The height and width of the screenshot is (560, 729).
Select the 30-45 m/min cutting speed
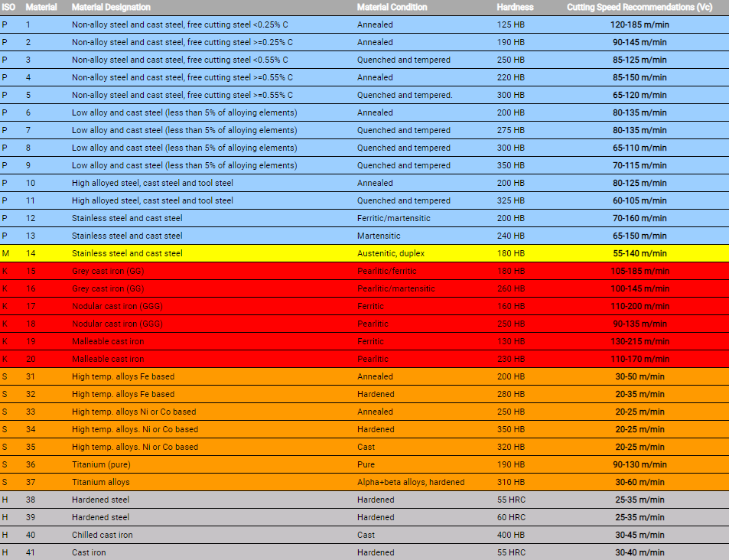(640, 535)
